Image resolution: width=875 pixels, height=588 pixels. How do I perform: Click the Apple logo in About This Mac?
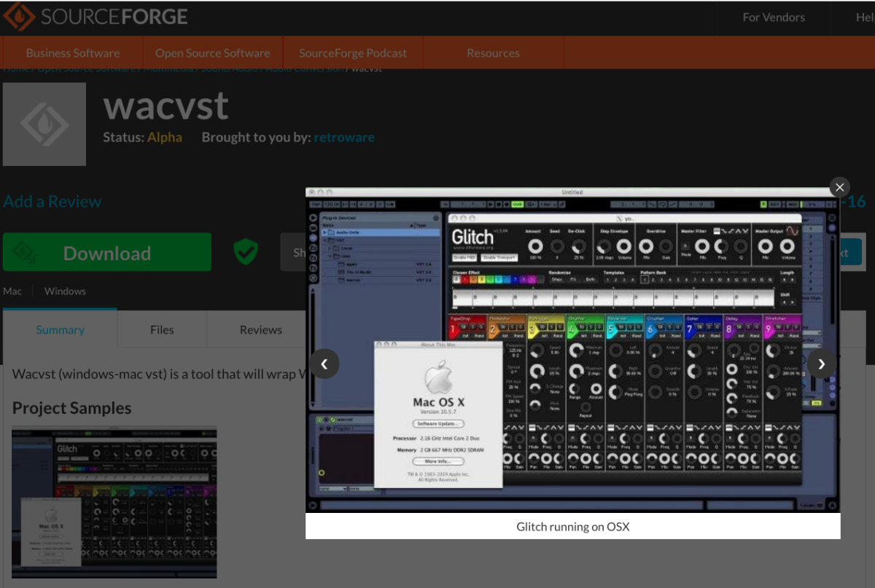click(x=438, y=379)
